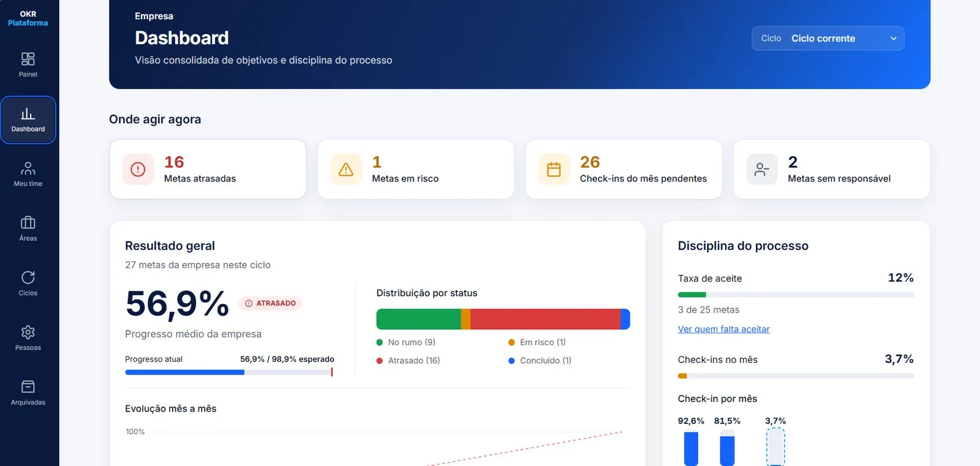Click the Evolução mês a mês heading
The image size is (980, 466).
click(x=171, y=408)
